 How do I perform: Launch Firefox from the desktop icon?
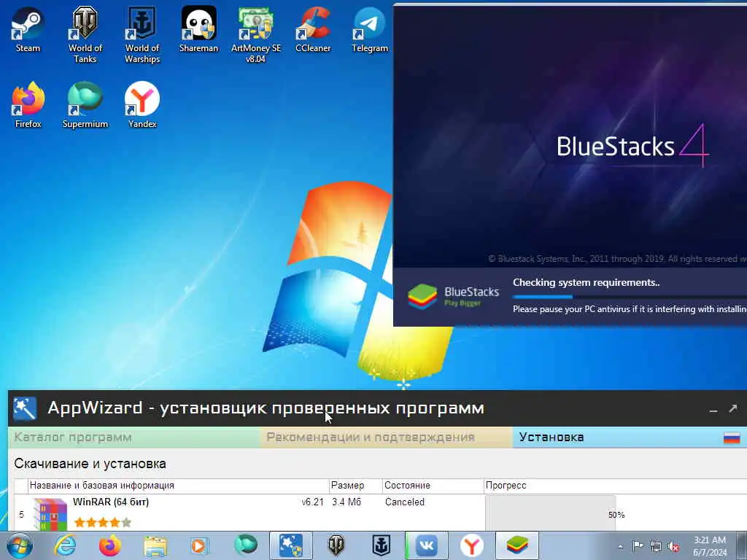[28, 105]
